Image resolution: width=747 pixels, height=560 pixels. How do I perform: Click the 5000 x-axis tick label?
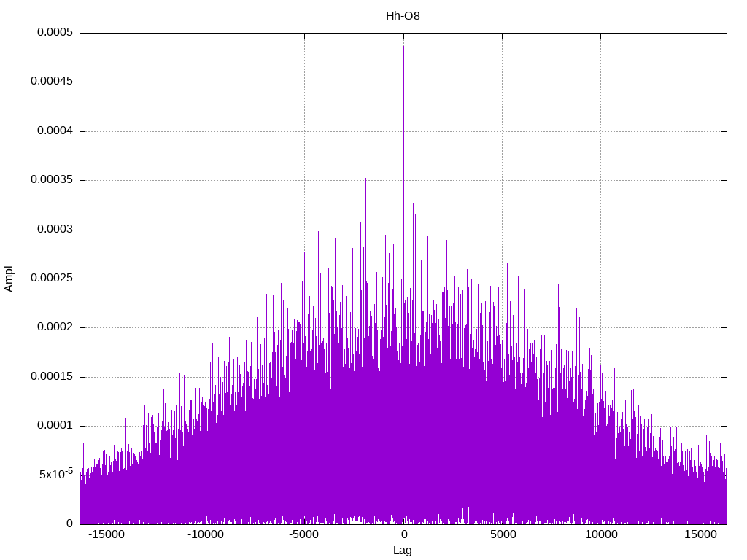tap(503, 534)
